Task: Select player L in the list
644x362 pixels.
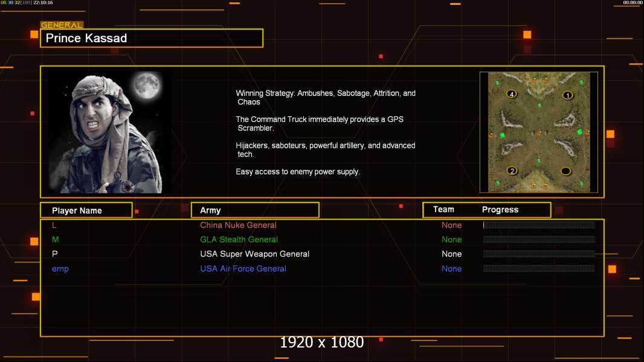Action: click(54, 225)
